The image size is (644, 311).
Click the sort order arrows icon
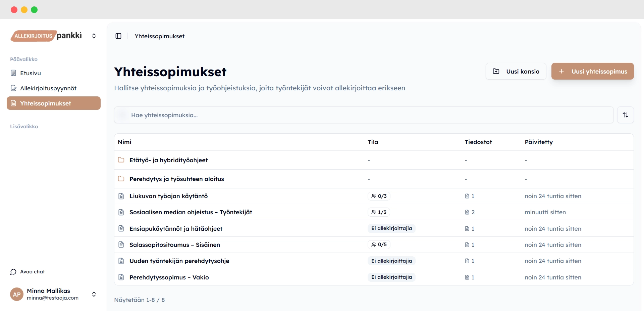(x=625, y=115)
